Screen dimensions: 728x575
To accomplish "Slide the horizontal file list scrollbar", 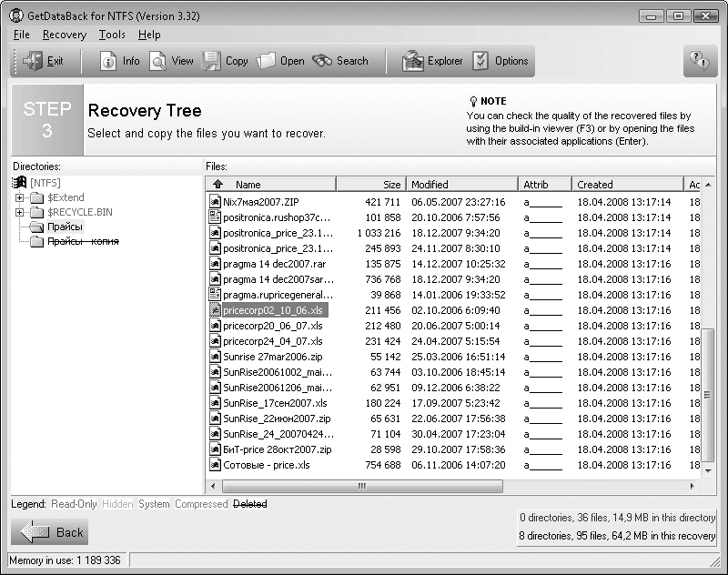I will 362,486.
